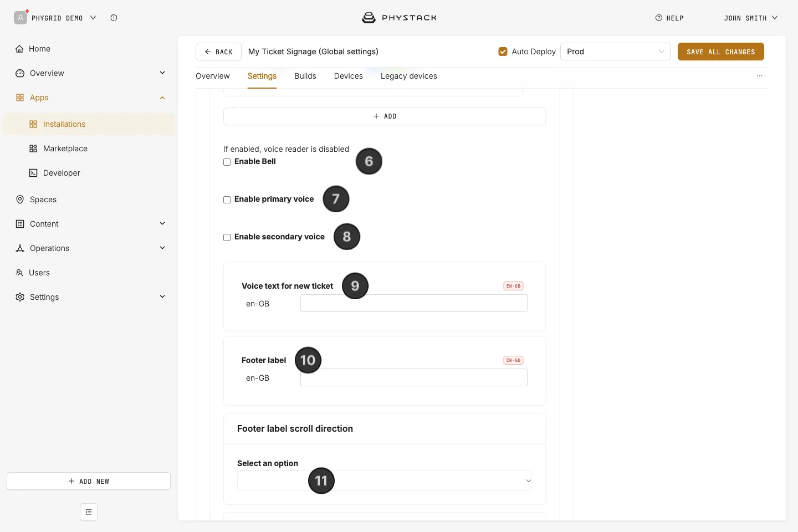The height and width of the screenshot is (532, 798).
Task: Click the Spaces location pin icon
Action: (20, 199)
